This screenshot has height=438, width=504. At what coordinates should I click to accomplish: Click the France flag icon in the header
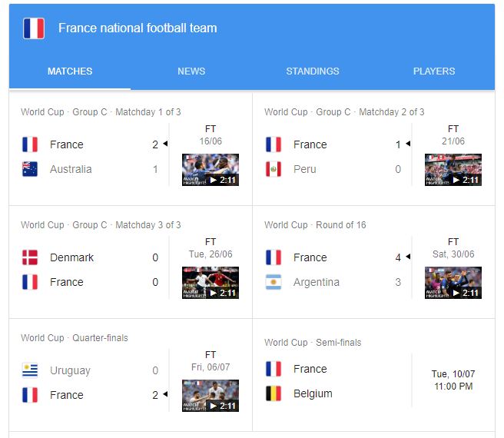tap(34, 28)
